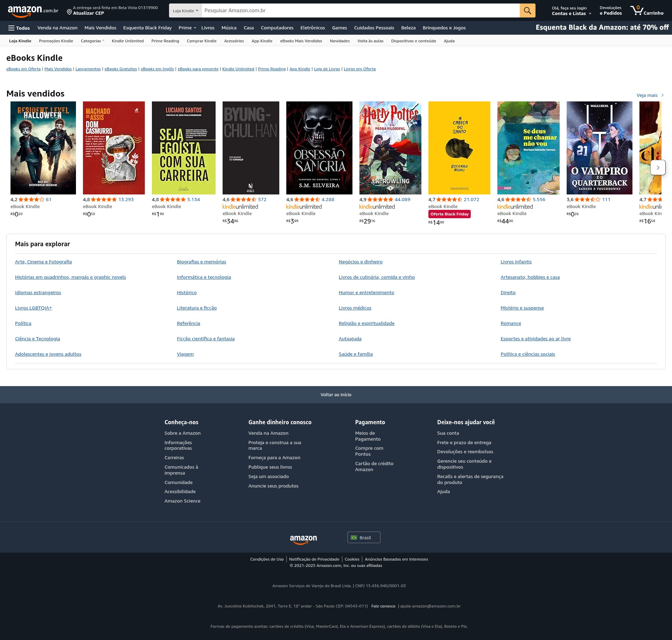
Task: Click star rating of Harry Potter book
Action: [x=380, y=199]
